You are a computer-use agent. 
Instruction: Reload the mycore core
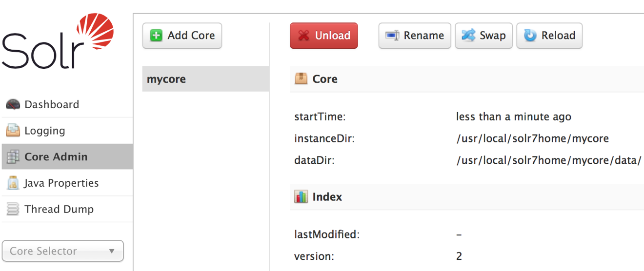tap(549, 36)
